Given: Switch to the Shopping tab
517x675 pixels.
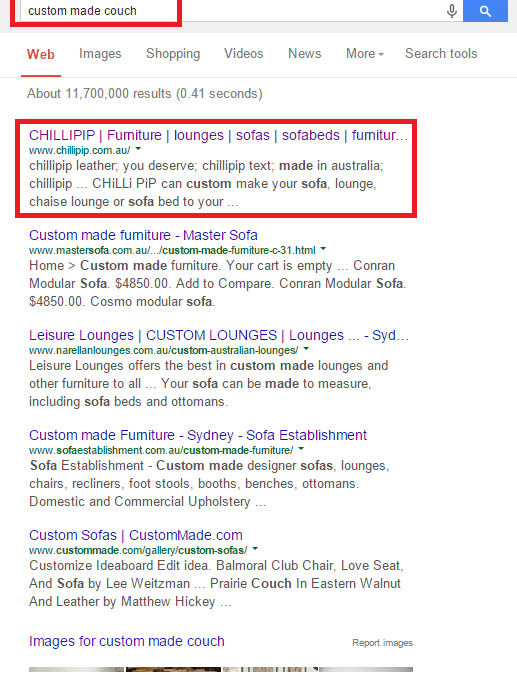Looking at the screenshot, I should click(x=173, y=53).
